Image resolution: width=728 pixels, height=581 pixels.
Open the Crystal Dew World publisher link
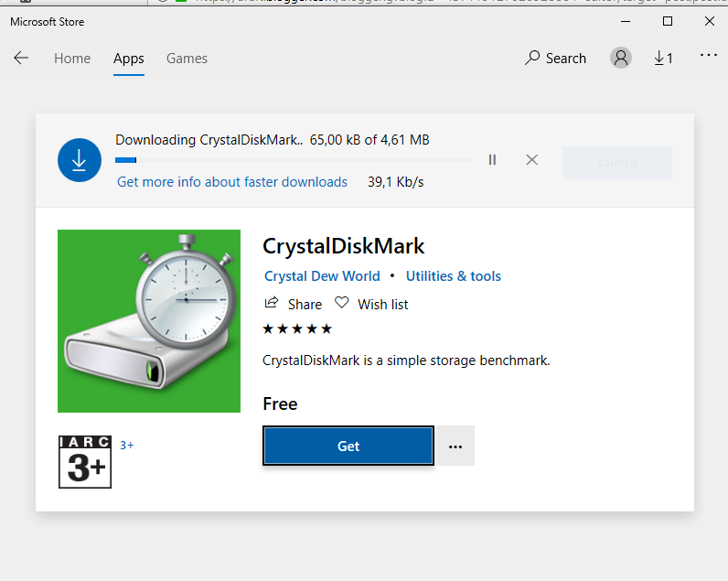pyautogui.click(x=322, y=276)
